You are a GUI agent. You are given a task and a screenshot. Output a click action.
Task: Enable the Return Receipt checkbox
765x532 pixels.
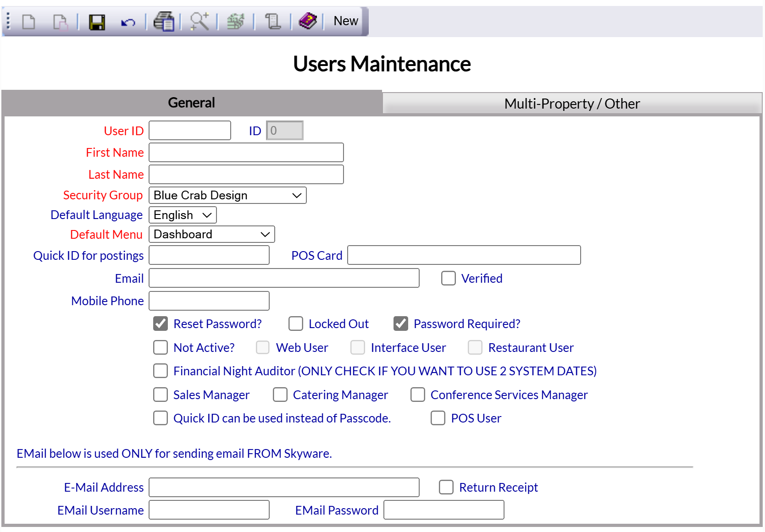446,487
